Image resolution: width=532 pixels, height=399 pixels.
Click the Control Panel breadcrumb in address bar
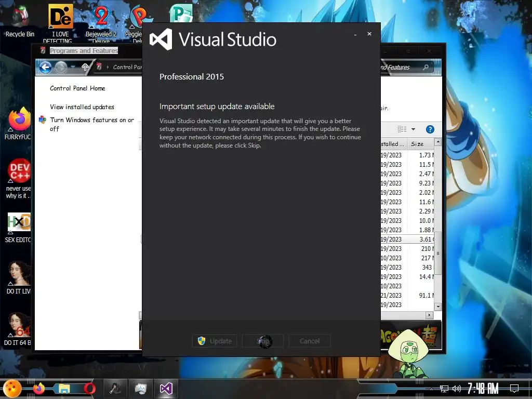click(x=127, y=67)
